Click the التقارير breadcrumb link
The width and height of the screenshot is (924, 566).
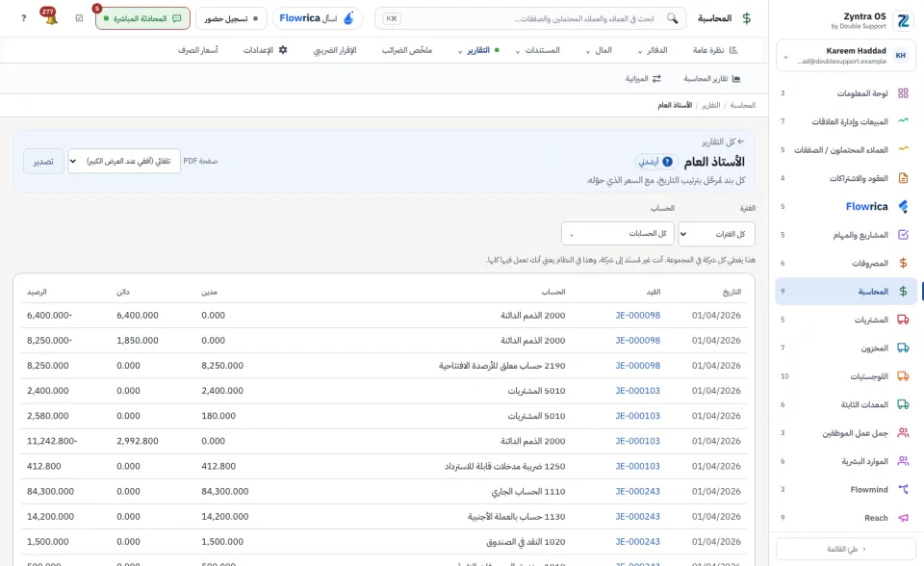710,105
